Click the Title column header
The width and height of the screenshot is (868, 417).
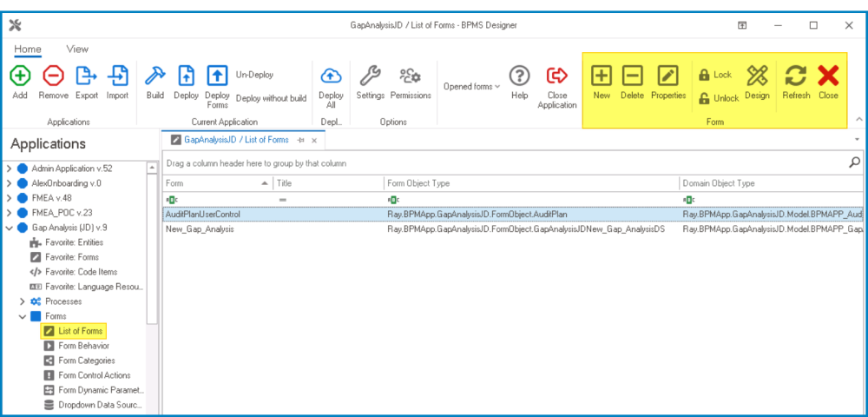point(329,183)
